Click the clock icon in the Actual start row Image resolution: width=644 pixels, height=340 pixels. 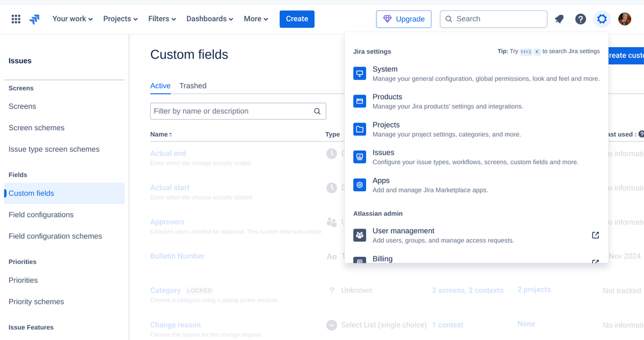(x=331, y=188)
